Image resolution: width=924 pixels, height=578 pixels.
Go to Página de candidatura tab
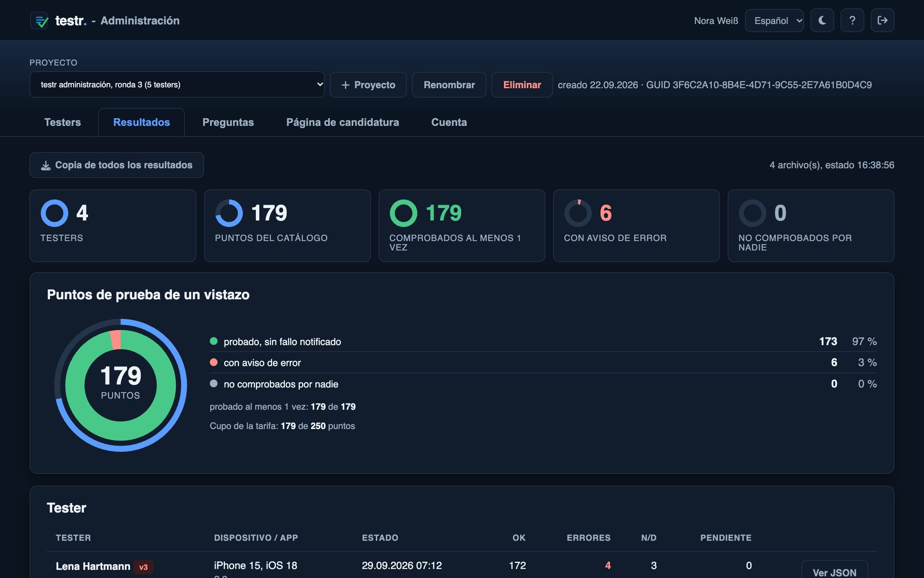343,122
